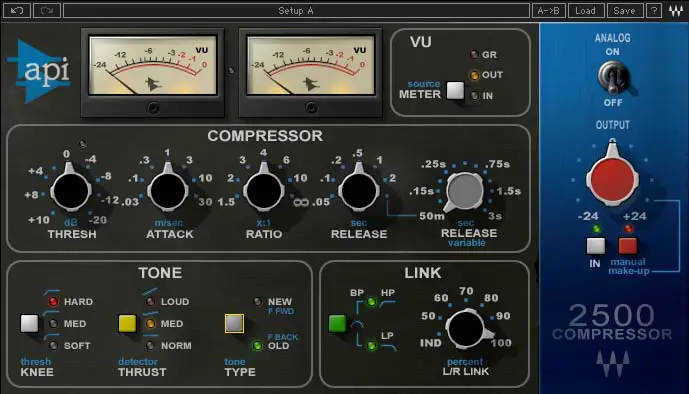Select the GR meter LED
This screenshot has width=689, height=394.
pos(474,54)
